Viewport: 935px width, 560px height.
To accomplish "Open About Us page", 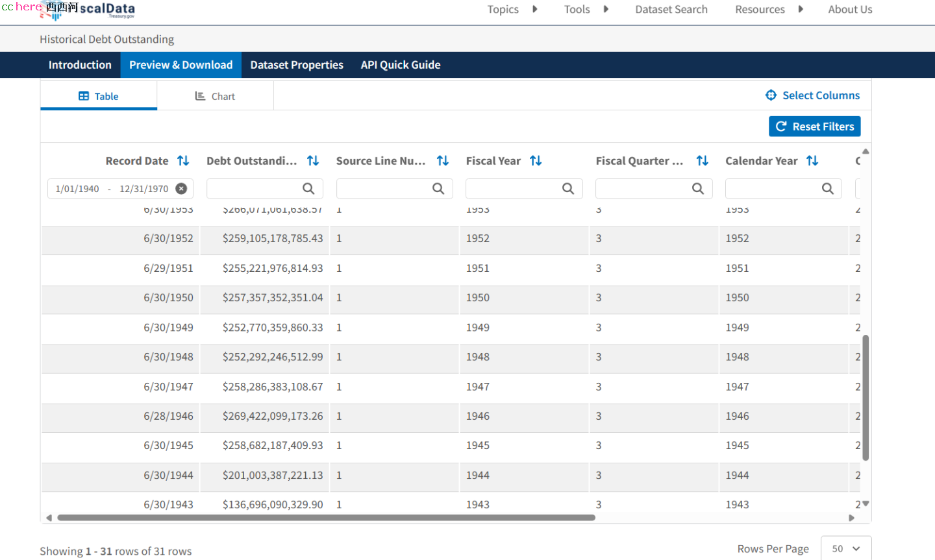I will pyautogui.click(x=850, y=9).
